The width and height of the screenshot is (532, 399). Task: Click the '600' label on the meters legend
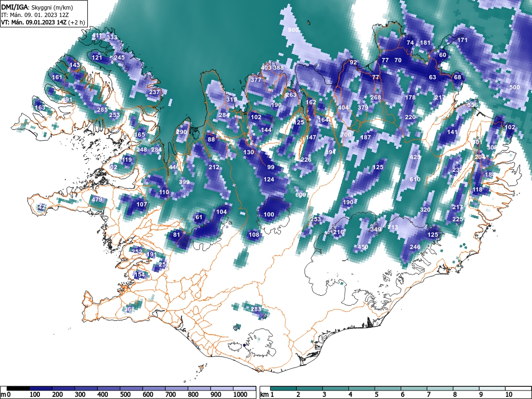point(147,395)
